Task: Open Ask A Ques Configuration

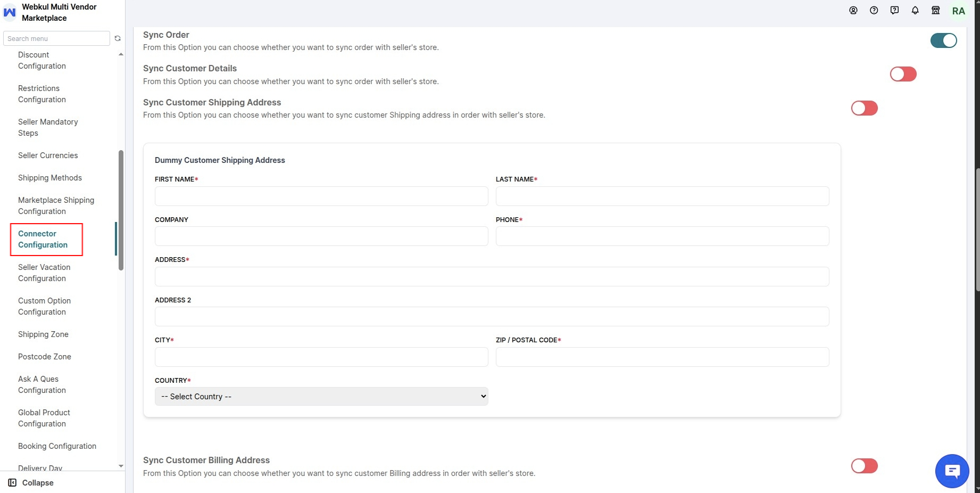Action: click(x=42, y=384)
